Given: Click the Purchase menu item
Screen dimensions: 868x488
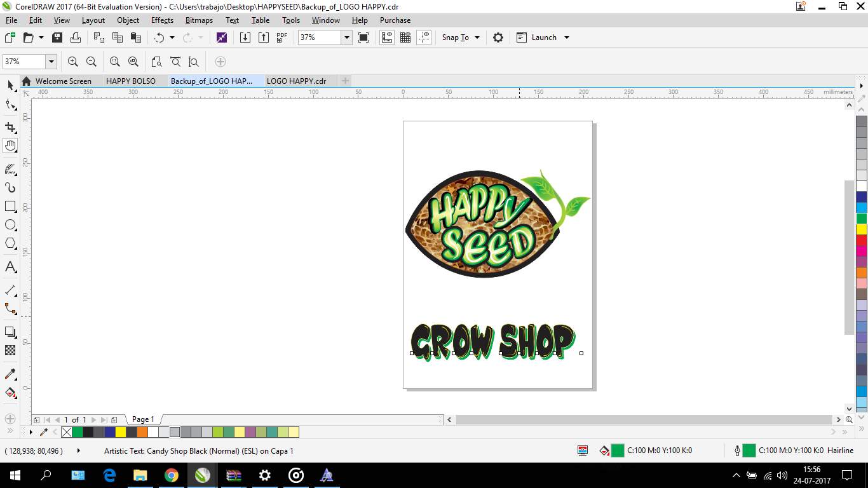Looking at the screenshot, I should [395, 20].
